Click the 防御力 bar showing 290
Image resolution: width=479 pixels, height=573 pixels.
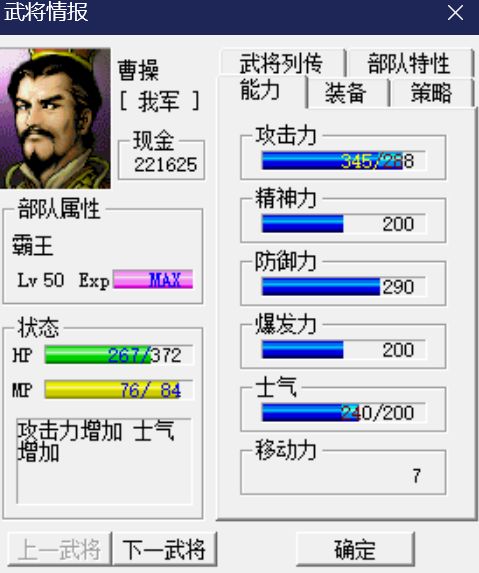pyautogui.click(x=344, y=286)
